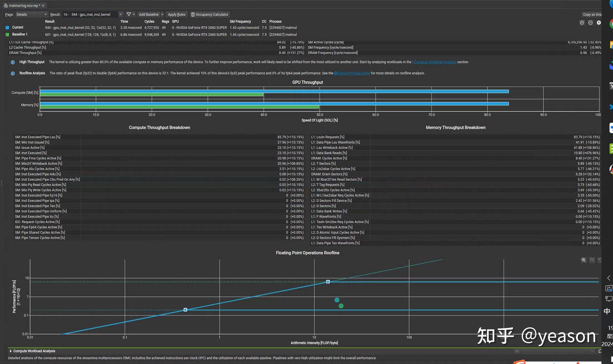The height and width of the screenshot is (364, 613).
Task: Open the Occupancy Calculator
Action: coord(210,14)
